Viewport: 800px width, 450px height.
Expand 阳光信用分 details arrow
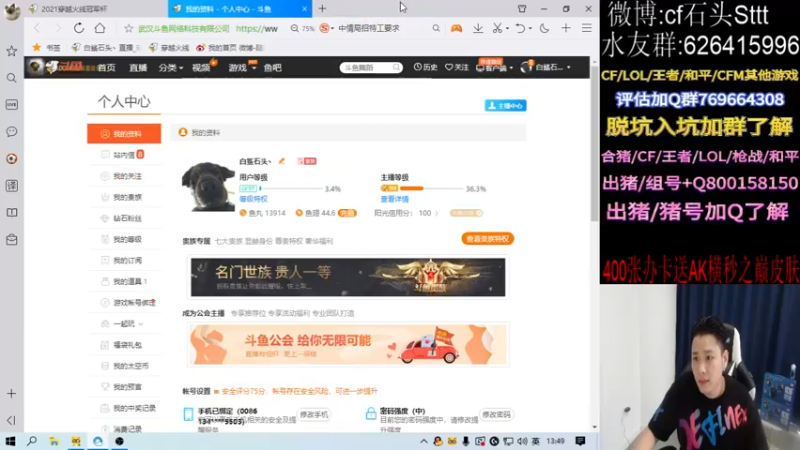tap(437, 213)
